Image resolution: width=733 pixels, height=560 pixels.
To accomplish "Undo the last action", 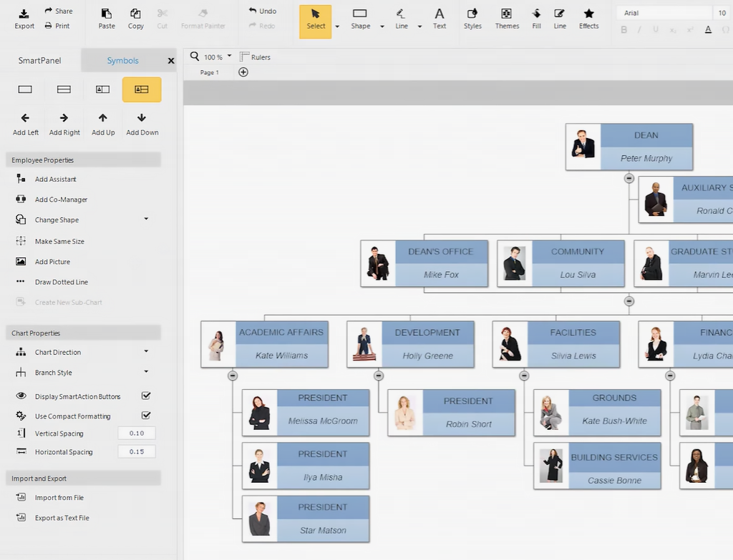I will [x=262, y=11].
